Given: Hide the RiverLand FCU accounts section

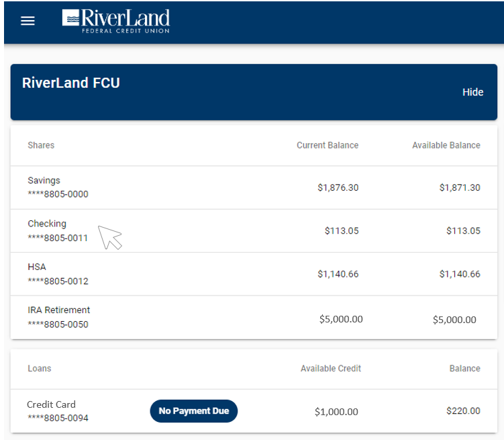Looking at the screenshot, I should [472, 92].
